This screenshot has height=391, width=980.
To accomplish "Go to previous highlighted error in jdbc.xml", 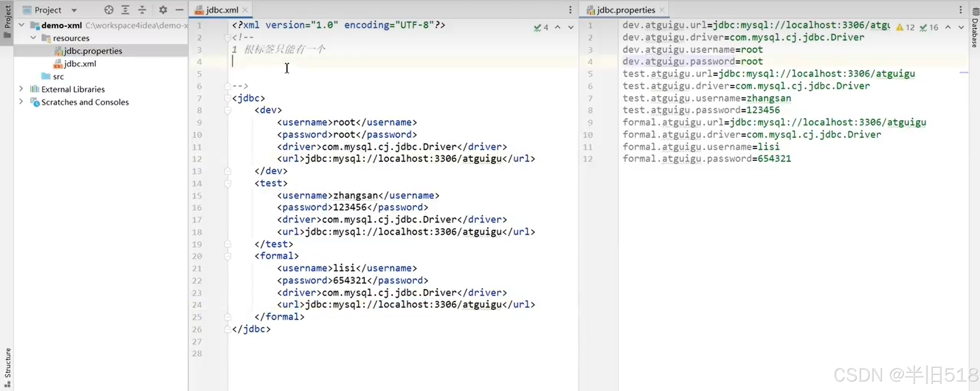I will point(557,27).
